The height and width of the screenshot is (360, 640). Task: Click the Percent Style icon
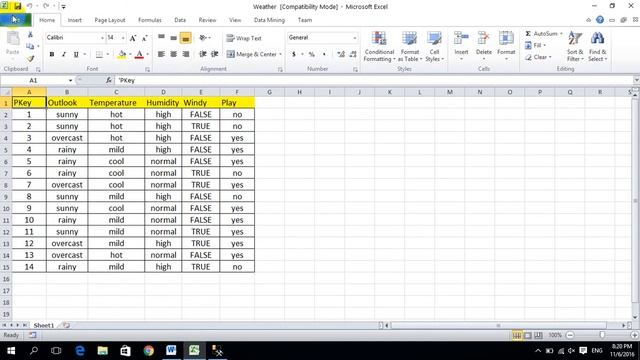coord(312,54)
